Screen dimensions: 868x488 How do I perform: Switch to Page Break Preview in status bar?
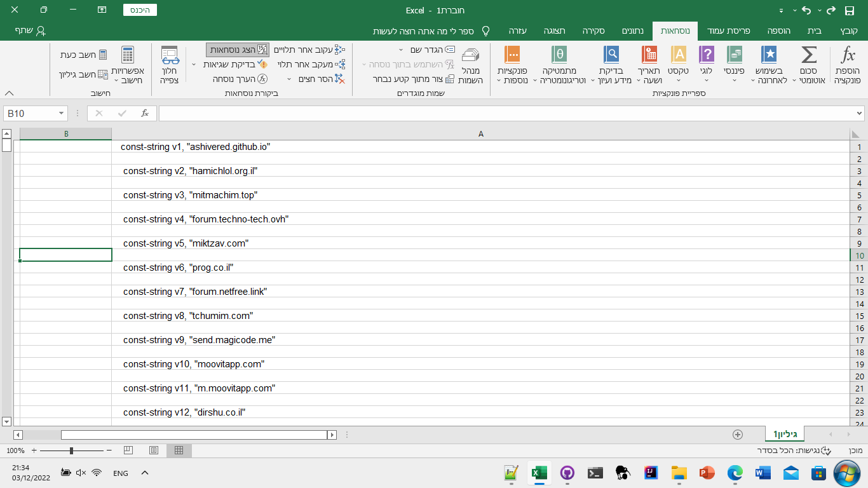[x=128, y=451]
